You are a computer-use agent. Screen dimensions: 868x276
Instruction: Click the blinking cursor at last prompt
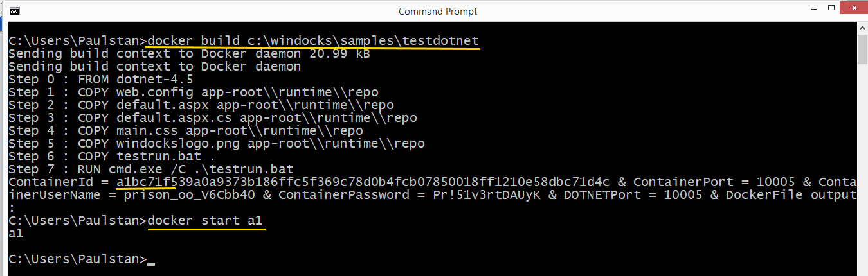(151, 262)
